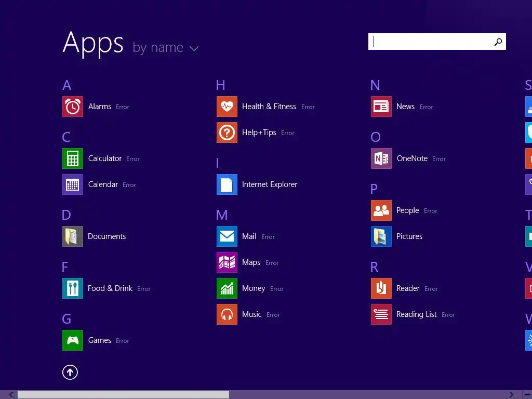Launch the OneNote icon
The width and height of the screenshot is (532, 399).
pos(381,158)
